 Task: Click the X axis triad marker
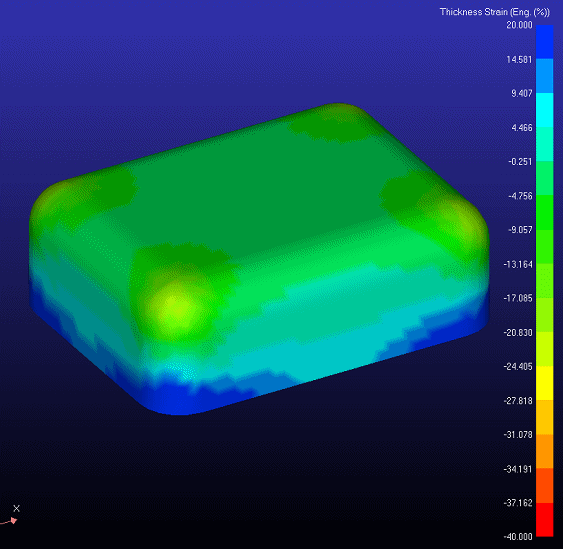click(16, 508)
